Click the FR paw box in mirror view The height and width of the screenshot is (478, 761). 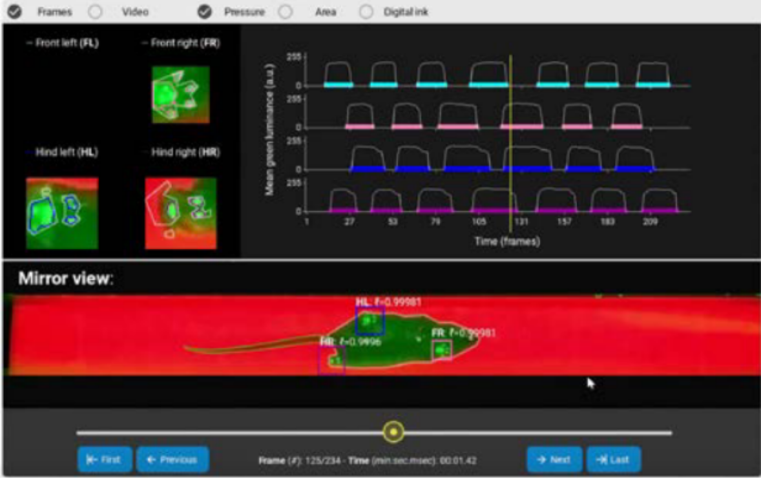click(441, 349)
